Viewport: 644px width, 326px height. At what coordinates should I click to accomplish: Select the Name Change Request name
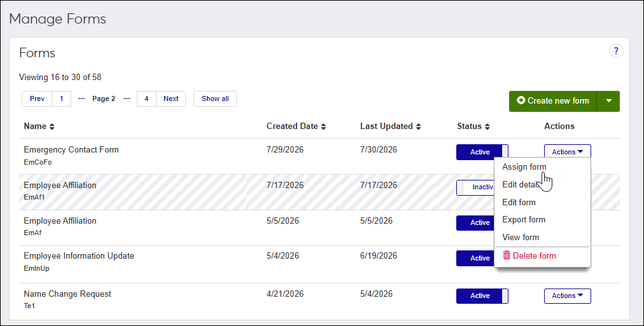click(x=67, y=294)
